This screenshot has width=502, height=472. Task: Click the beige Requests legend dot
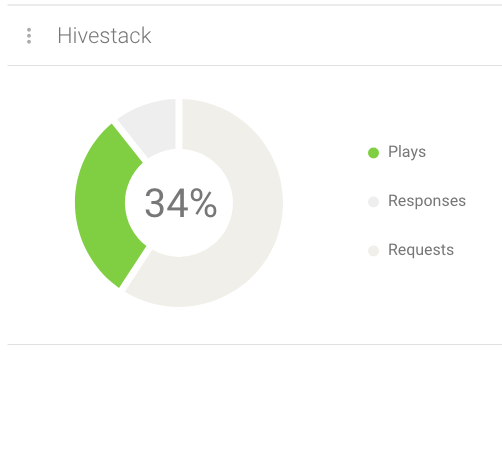[x=373, y=251]
